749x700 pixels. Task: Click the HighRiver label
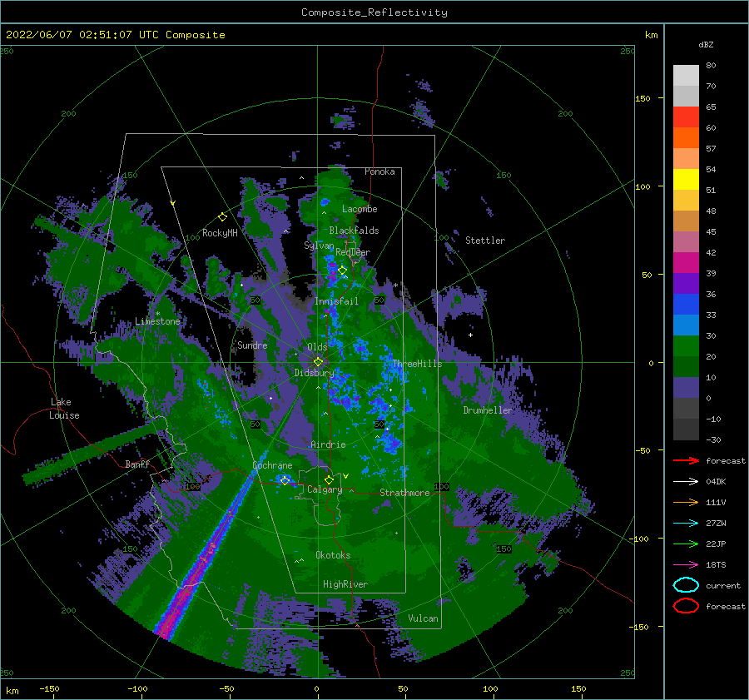tap(345, 584)
